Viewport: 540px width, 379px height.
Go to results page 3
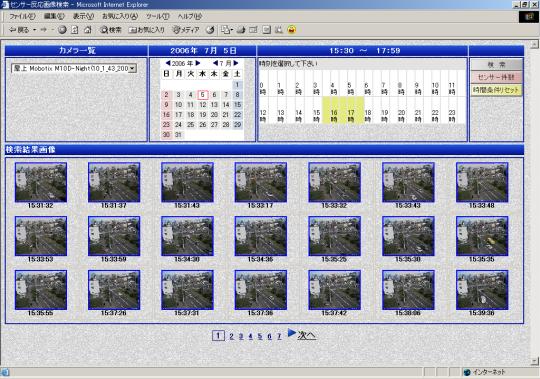pyautogui.click(x=241, y=336)
